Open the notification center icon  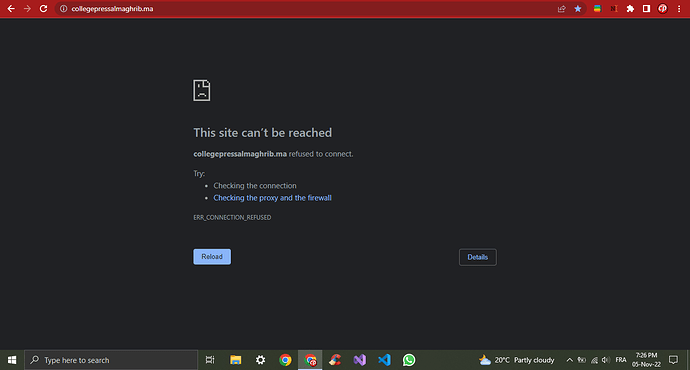click(x=673, y=360)
